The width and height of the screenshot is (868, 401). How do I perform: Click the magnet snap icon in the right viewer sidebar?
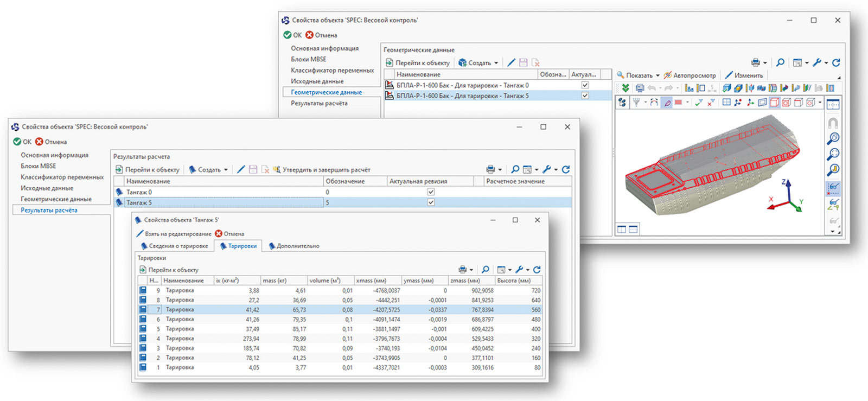[833, 123]
